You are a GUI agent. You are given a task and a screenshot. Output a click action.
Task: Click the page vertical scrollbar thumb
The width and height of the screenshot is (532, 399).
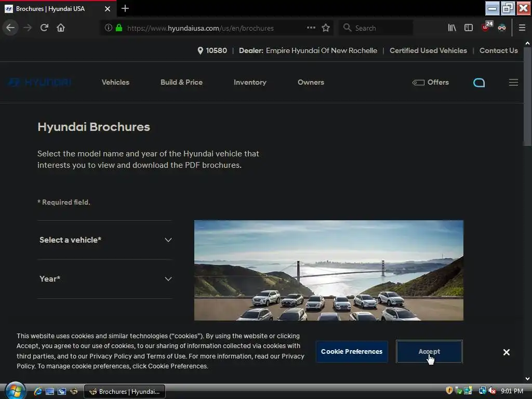(x=527, y=97)
